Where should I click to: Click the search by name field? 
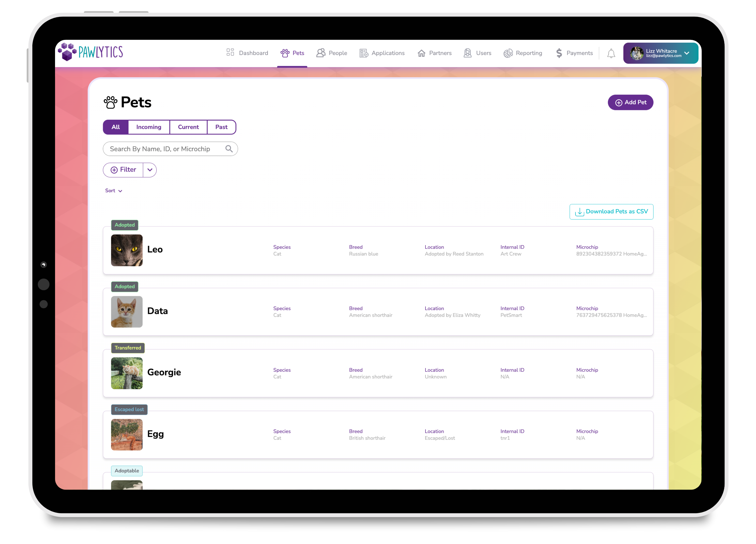170,149
